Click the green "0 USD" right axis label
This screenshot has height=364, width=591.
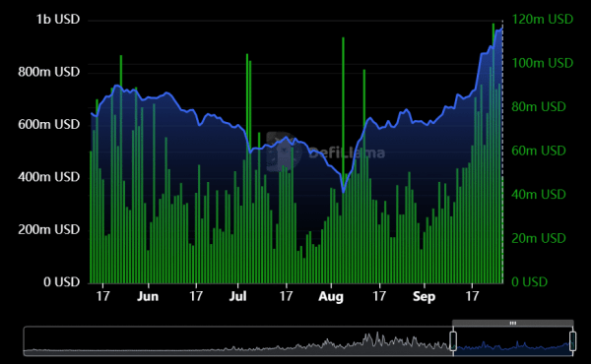coord(530,281)
